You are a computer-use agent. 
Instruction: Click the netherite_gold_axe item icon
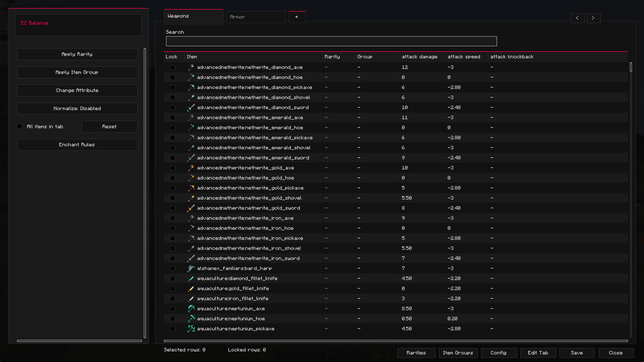pos(191,168)
